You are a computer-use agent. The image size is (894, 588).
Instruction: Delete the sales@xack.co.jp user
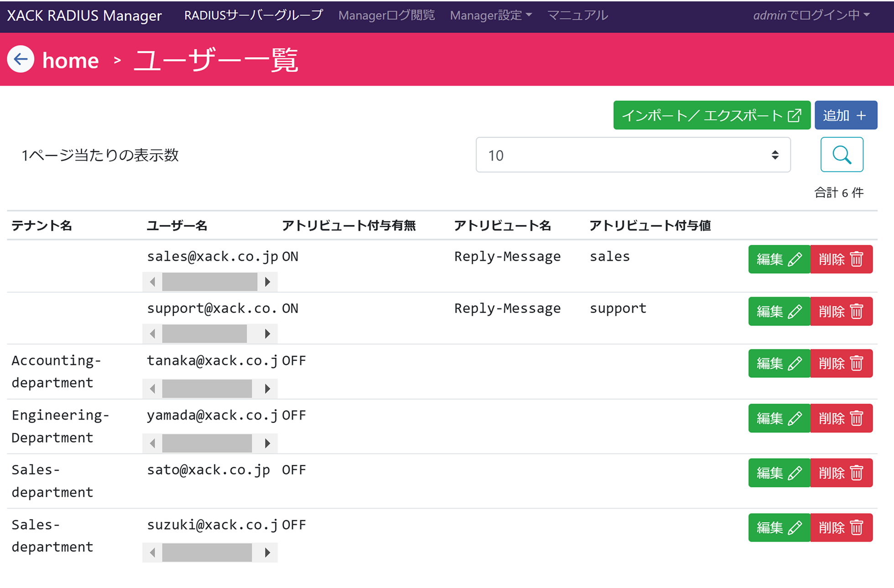click(842, 259)
